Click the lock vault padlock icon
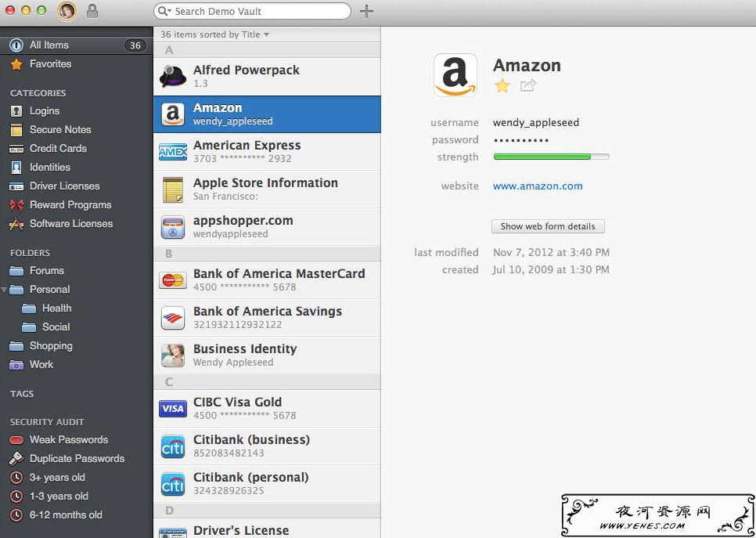Screen dimensions: 756x538 point(92,11)
